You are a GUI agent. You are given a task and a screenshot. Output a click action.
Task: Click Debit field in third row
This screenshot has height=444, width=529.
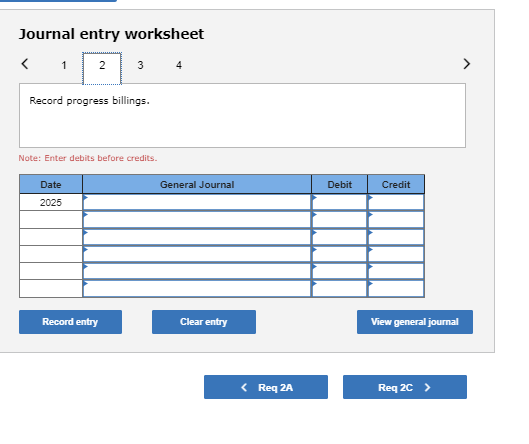coord(339,237)
